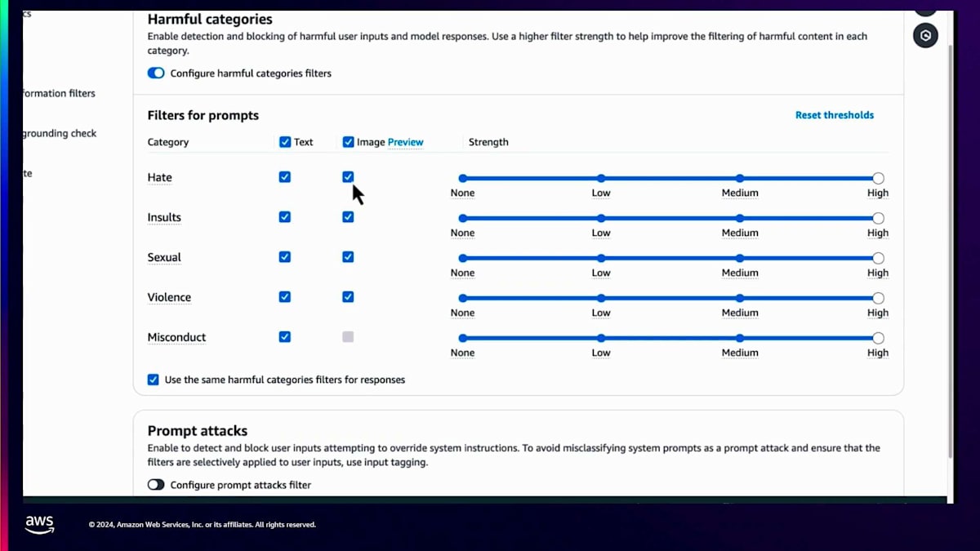
Task: Click the Strength column header
Action: [488, 142]
